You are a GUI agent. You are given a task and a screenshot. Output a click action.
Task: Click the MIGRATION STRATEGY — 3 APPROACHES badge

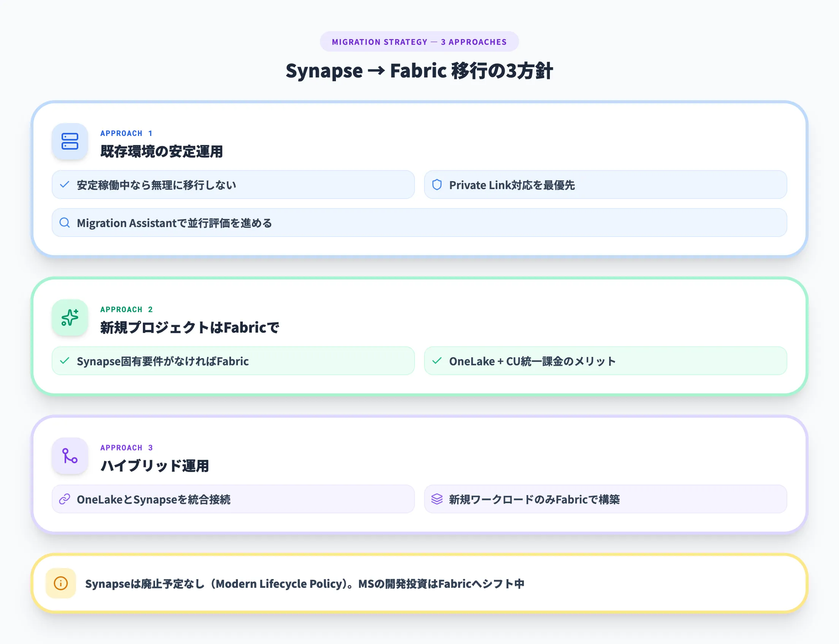tap(419, 41)
